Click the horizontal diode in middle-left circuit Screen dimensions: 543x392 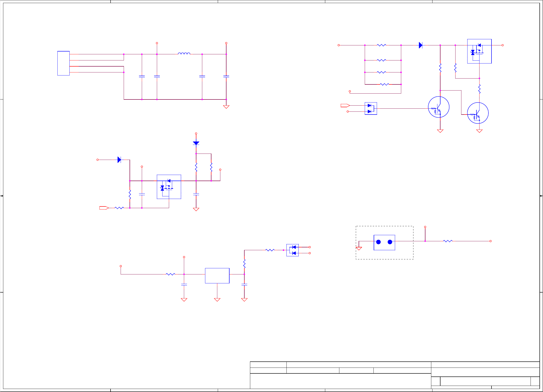pos(119,160)
